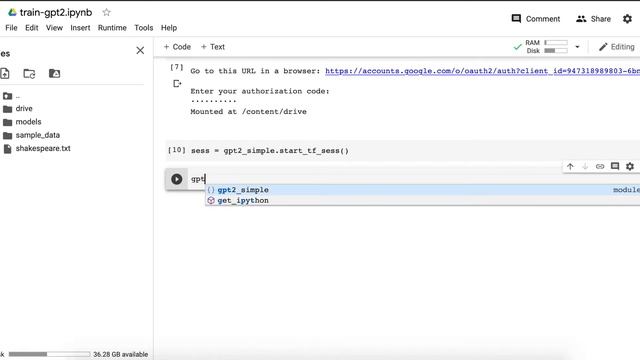Expand the runtime connection dropdown arrow
Viewport: 640px width, 360px height.
(577, 47)
